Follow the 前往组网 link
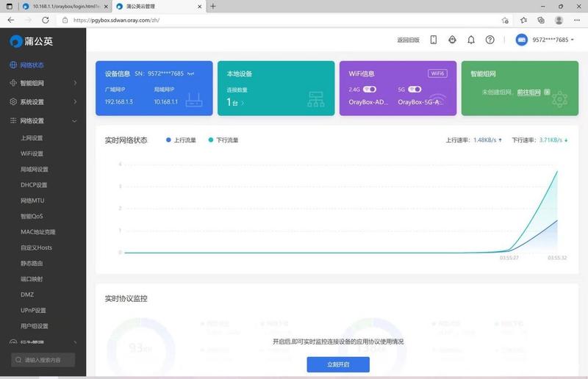Image resolution: width=588 pixels, height=379 pixels. point(528,93)
